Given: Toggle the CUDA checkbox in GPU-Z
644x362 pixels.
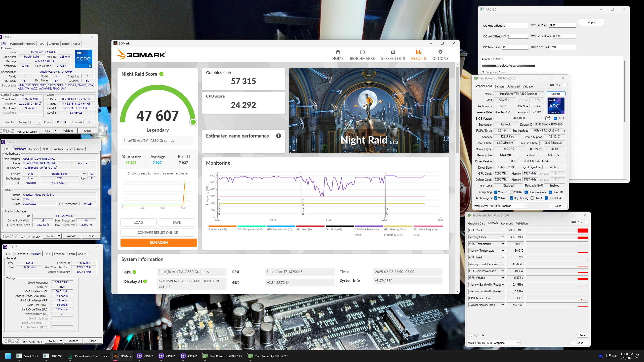Looking at the screenshot, I should click(x=512, y=192).
